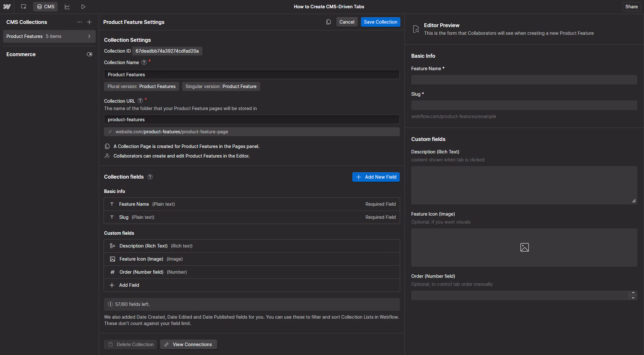Click the Description rich text preview area
This screenshot has height=355, width=644.
[x=524, y=185]
